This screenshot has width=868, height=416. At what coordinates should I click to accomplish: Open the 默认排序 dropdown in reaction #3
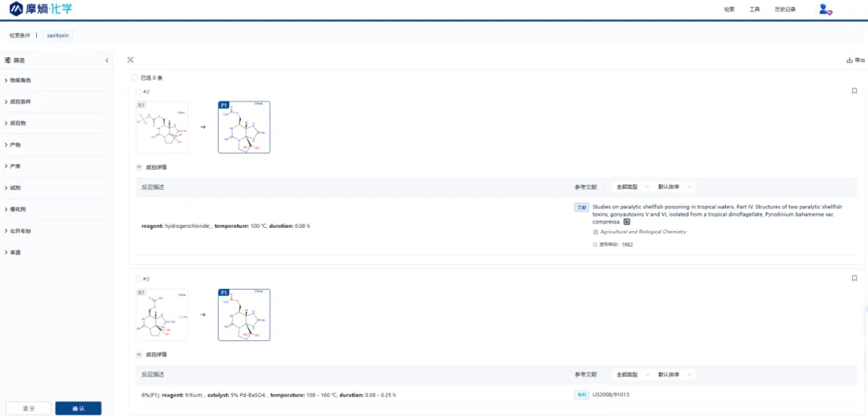(x=674, y=374)
